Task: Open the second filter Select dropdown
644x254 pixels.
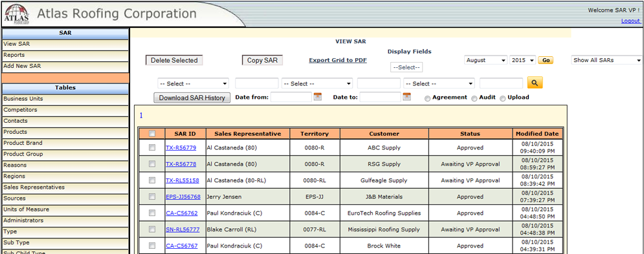Action: pyautogui.click(x=317, y=83)
